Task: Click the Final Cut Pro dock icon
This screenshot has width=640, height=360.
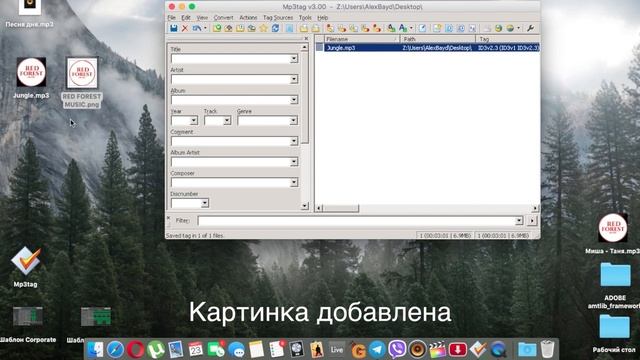Action: coord(437,350)
